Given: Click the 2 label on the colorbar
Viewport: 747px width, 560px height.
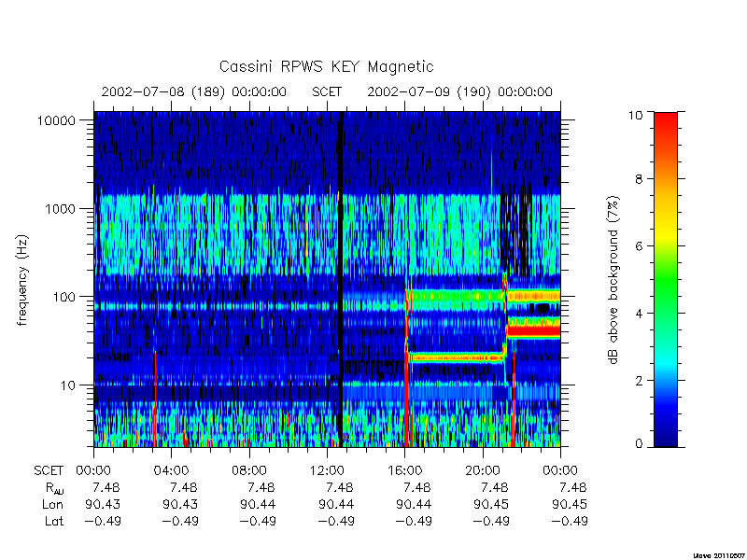Looking at the screenshot, I should tap(640, 381).
